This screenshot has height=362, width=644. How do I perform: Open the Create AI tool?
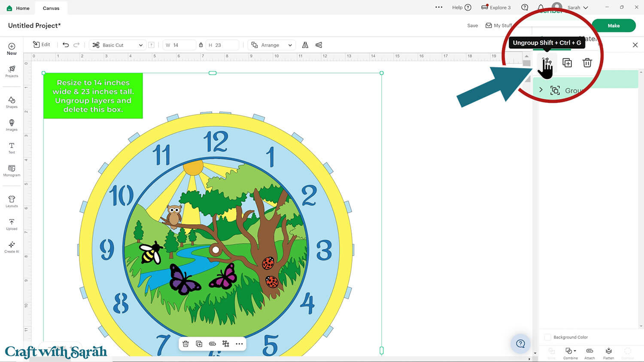click(12, 247)
